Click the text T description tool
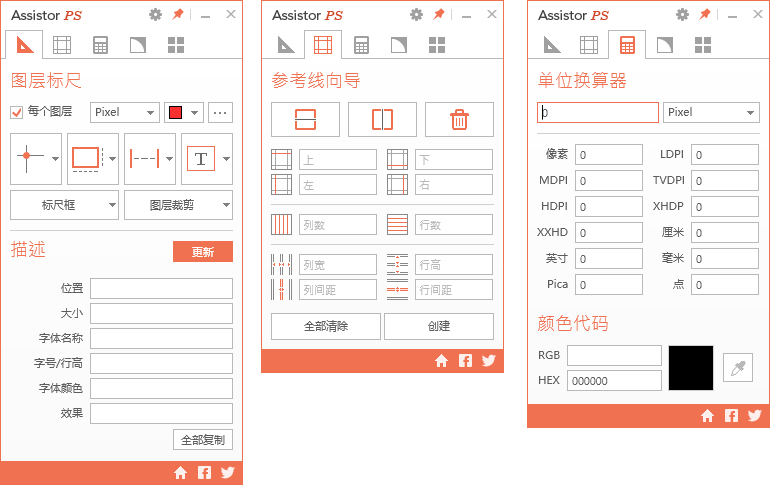Viewport: 770px width, 485px height. coord(200,159)
